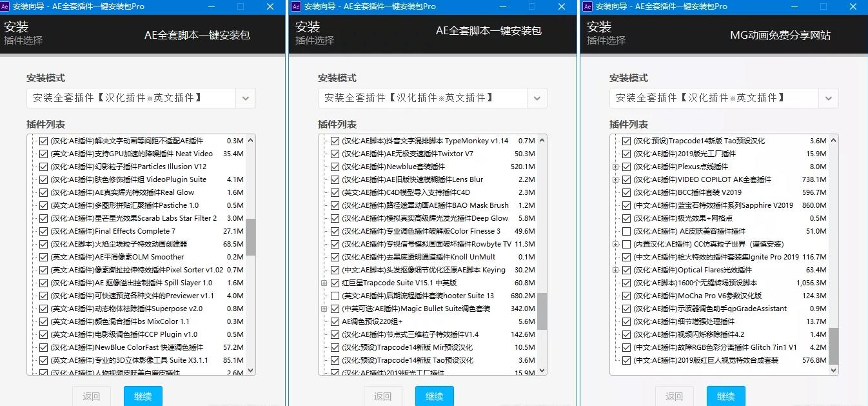
Task: Click the AE app icon in the middle window's title bar
Action: [x=297, y=6]
